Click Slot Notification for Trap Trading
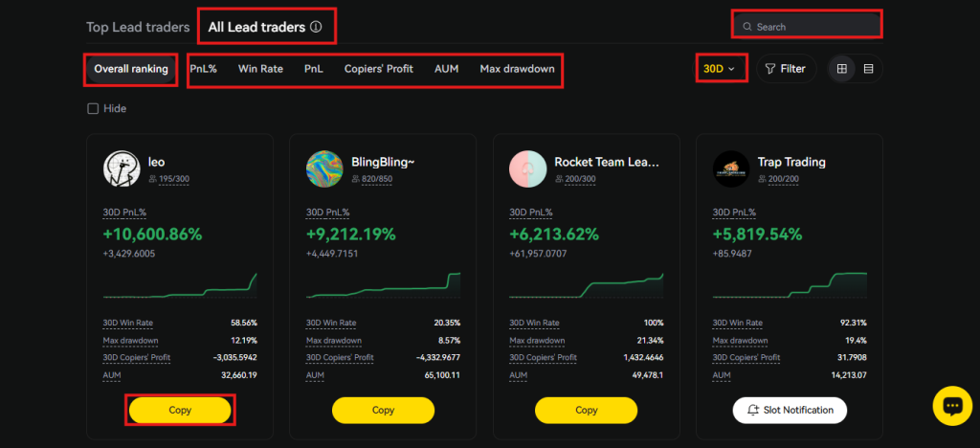This screenshot has height=448, width=980. click(x=790, y=411)
